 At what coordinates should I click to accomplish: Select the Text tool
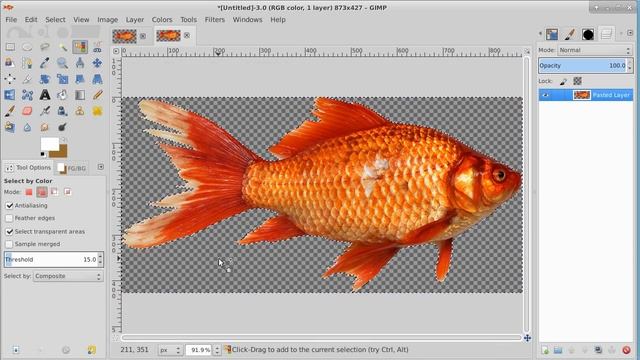point(45,95)
